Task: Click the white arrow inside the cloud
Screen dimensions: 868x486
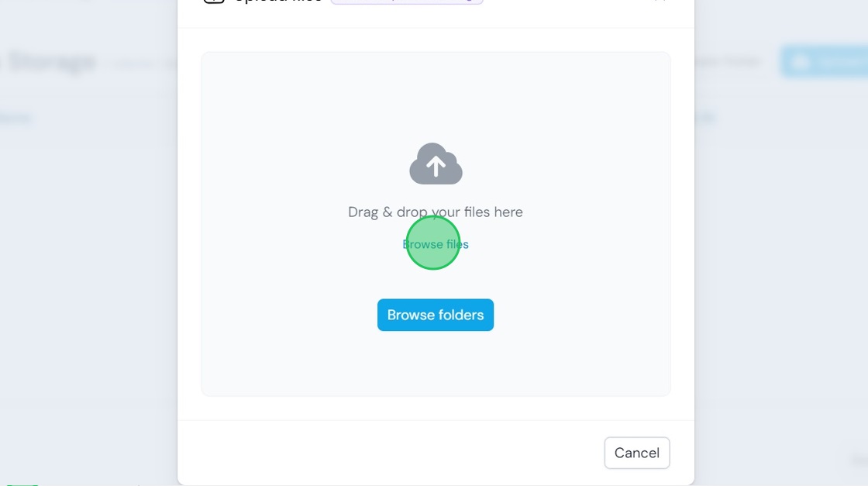Action: [x=436, y=166]
